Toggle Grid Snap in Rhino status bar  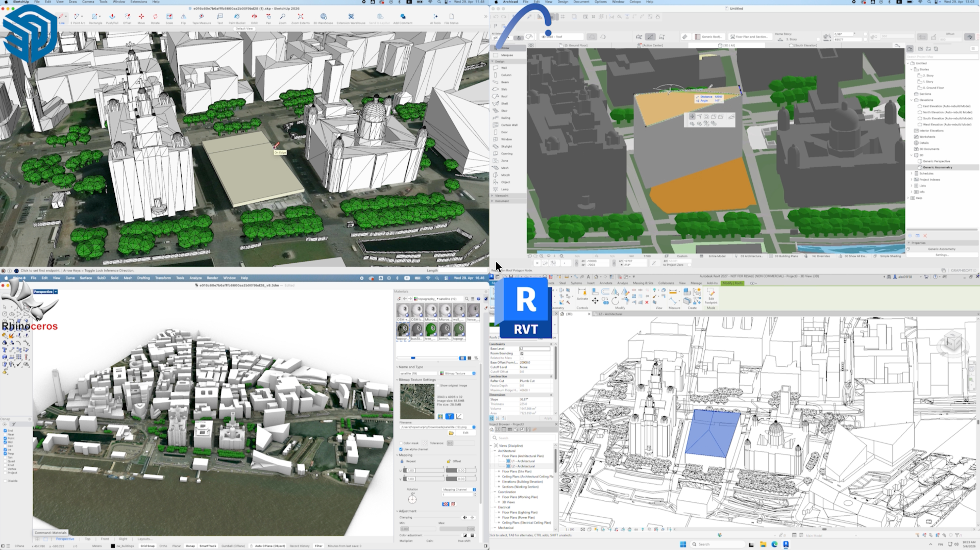click(x=148, y=546)
